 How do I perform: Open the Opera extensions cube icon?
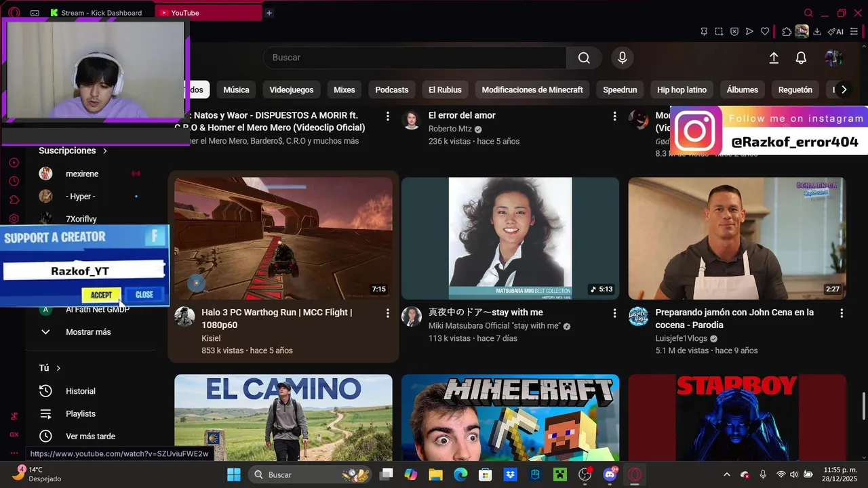tap(787, 31)
